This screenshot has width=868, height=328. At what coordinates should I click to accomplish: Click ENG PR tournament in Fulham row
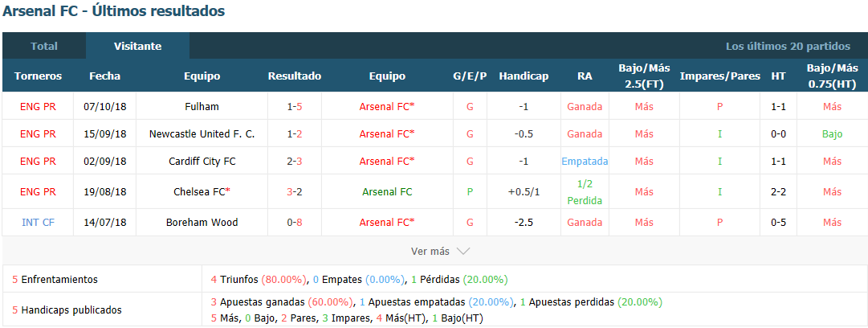coord(39,106)
